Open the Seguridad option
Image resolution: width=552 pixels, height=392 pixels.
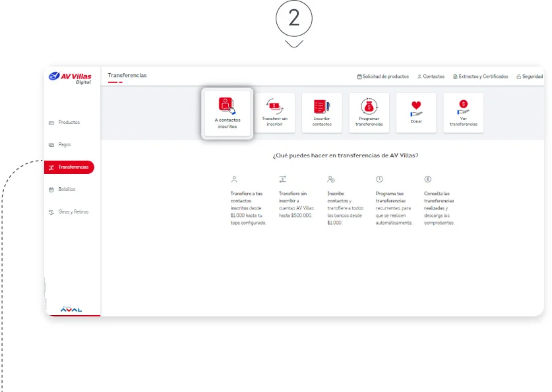click(530, 76)
